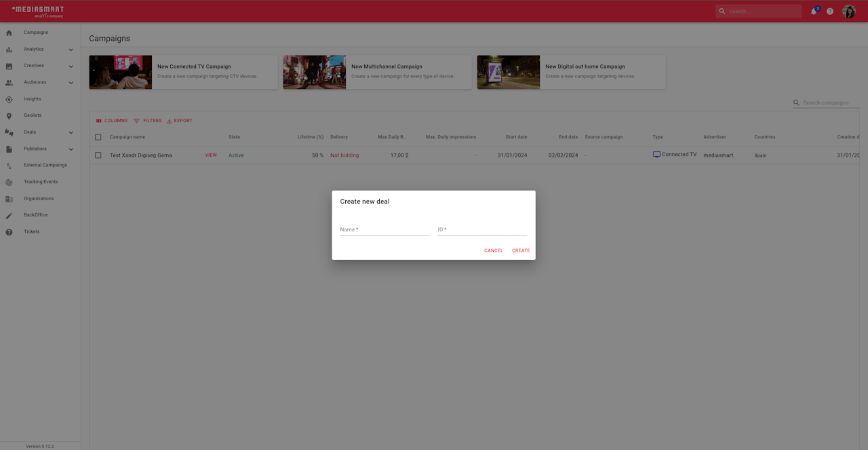Focus the ID field in dialog
The width and height of the screenshot is (868, 450).
482,229
